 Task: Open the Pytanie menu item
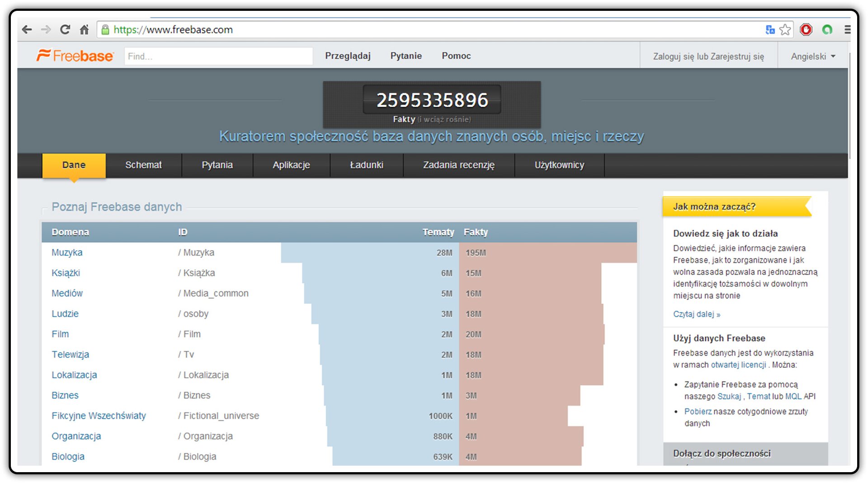[x=406, y=56]
